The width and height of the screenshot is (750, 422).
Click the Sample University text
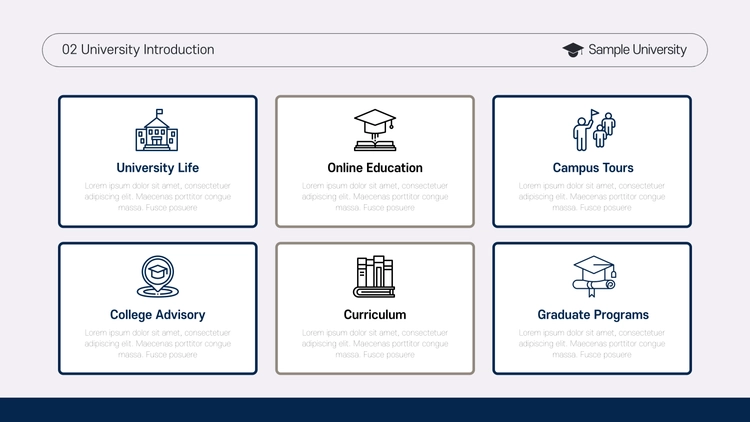click(x=638, y=50)
